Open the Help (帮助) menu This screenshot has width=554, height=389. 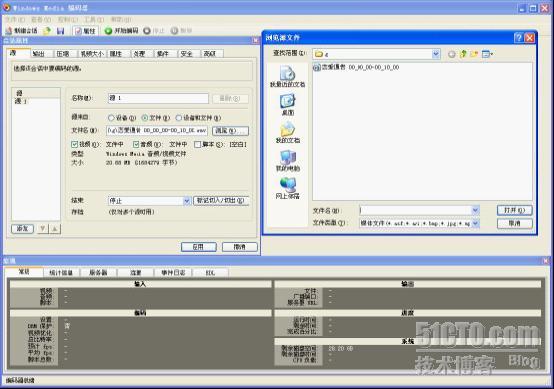point(121,19)
